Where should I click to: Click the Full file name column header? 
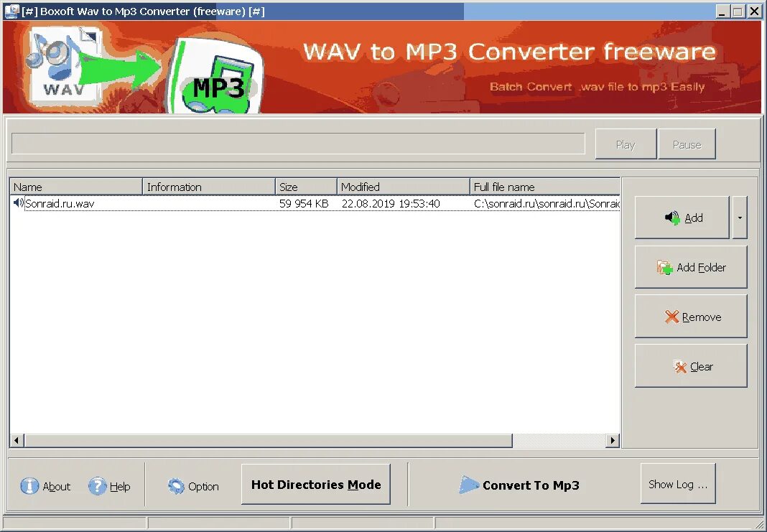(545, 187)
